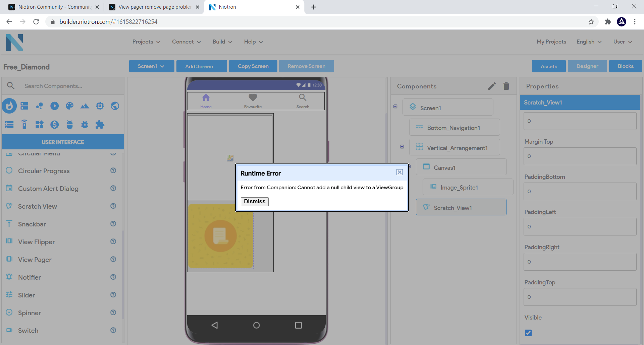Open My Projects link
Screen dimensions: 644x345
(551, 42)
